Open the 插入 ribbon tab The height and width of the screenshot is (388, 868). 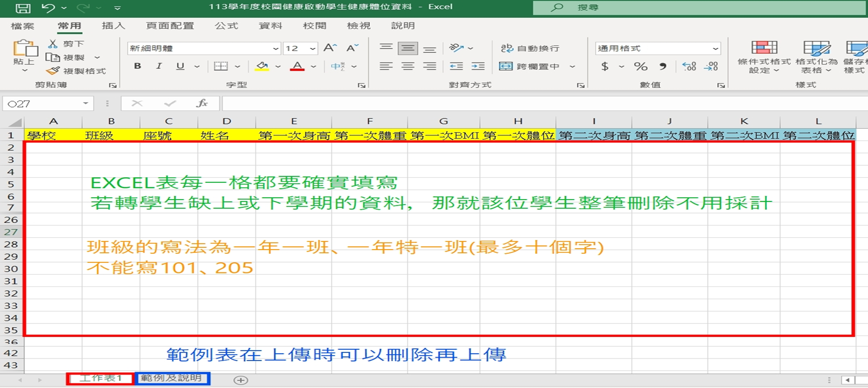pos(113,26)
